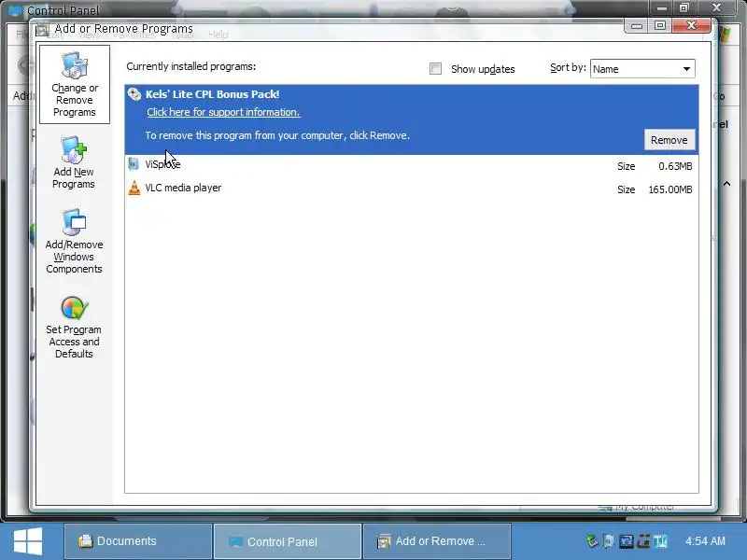Click the ViSplore program icon

134,165
